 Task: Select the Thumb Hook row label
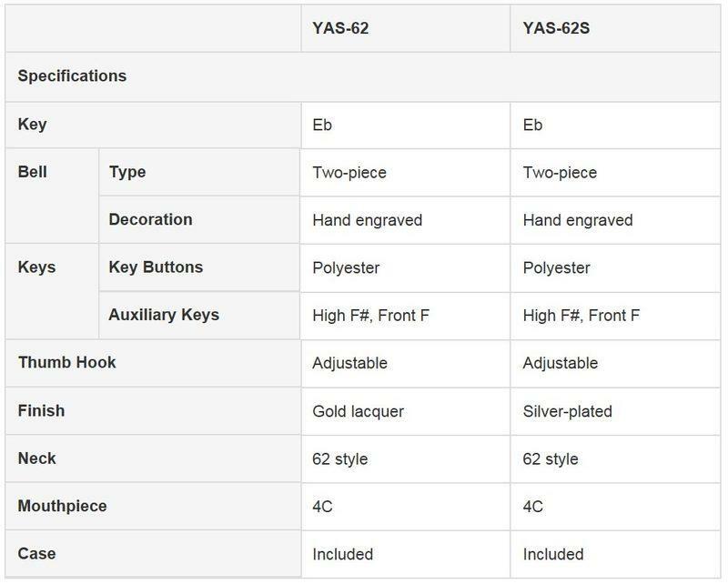(66, 363)
